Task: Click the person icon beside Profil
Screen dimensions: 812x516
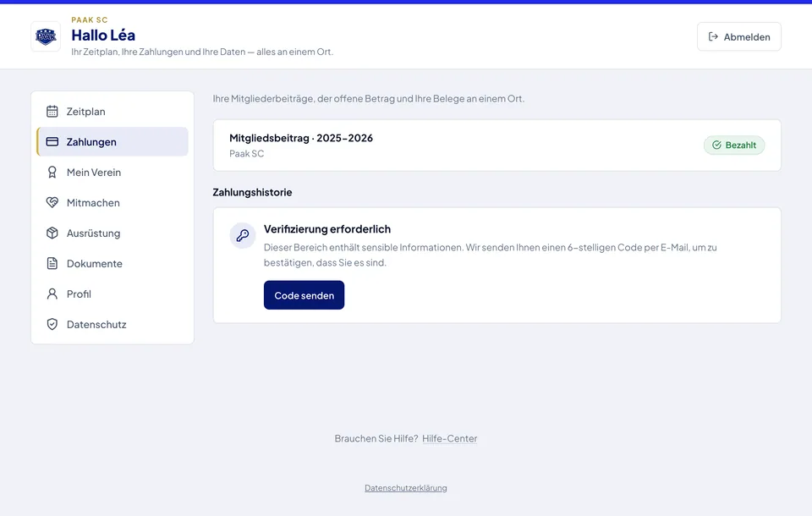Action: click(x=52, y=294)
